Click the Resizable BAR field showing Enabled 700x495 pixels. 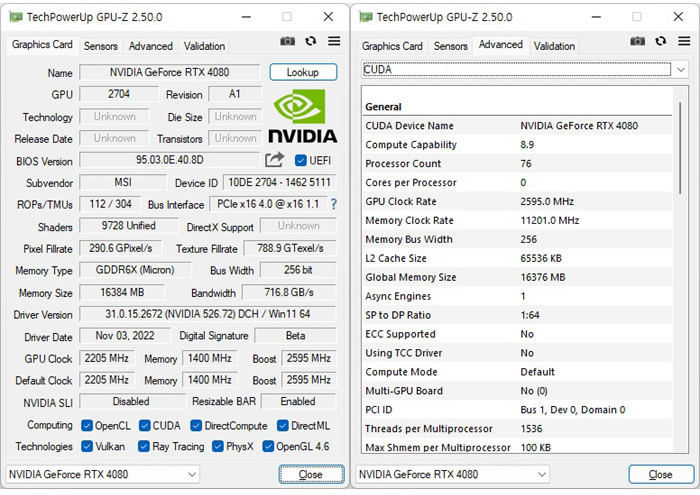point(298,401)
